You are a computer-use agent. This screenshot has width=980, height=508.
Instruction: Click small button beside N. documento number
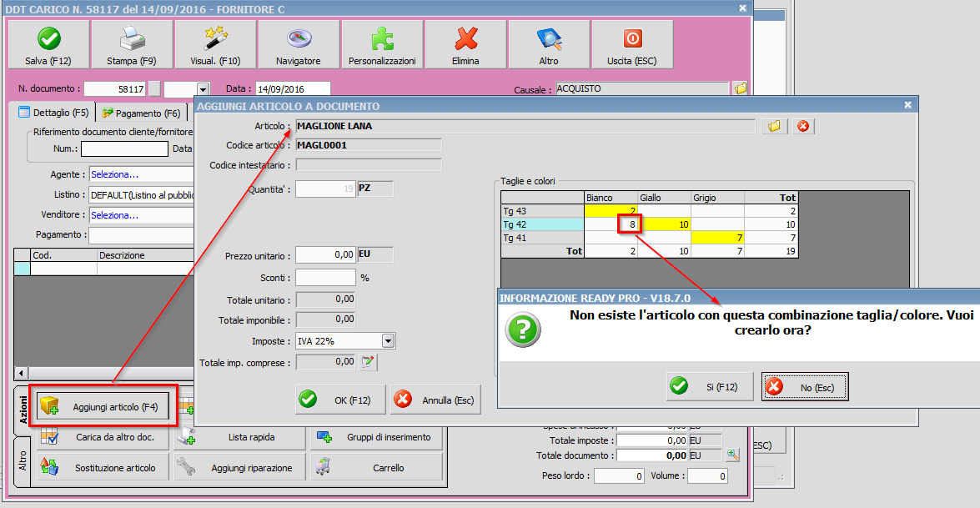coord(153,89)
